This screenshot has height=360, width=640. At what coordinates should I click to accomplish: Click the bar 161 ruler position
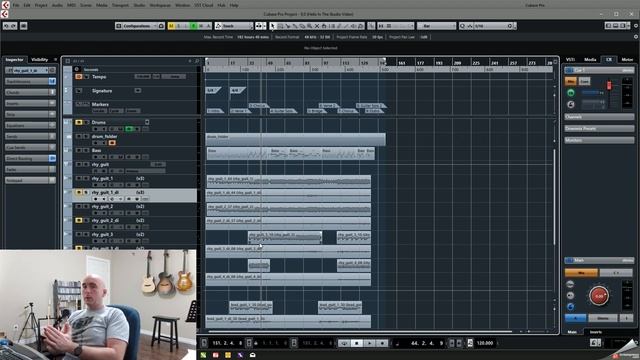(402, 63)
